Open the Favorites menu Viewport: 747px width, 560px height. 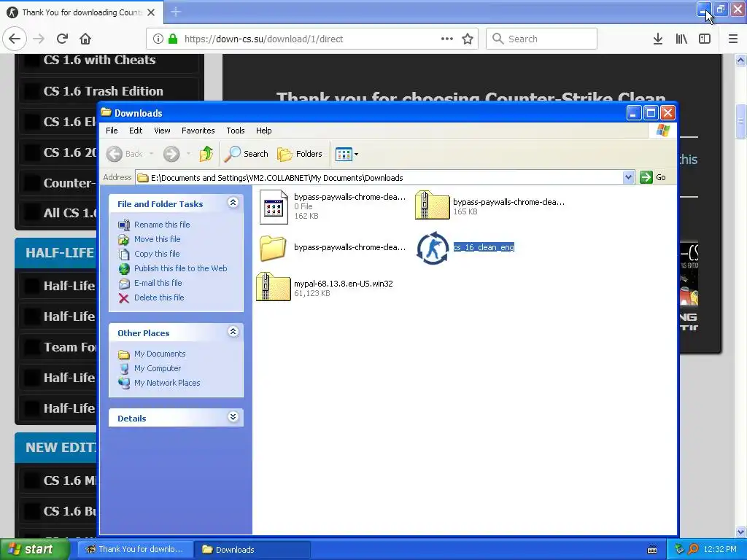click(198, 131)
